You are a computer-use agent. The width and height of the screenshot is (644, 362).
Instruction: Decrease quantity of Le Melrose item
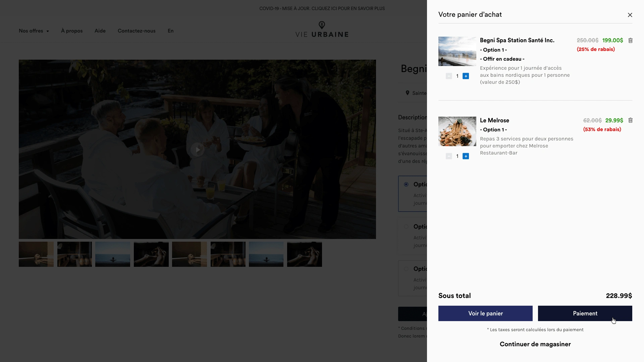pyautogui.click(x=449, y=156)
